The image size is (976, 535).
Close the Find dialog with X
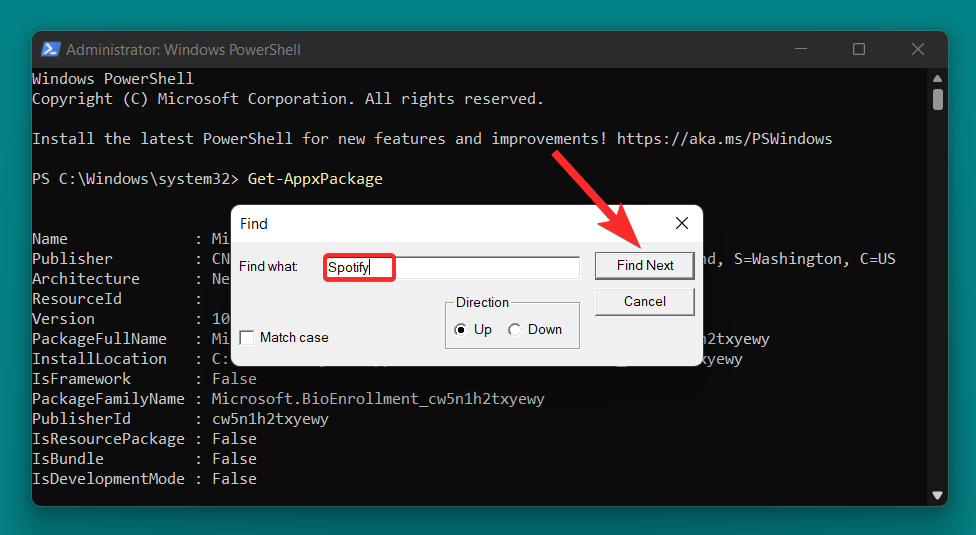click(x=681, y=223)
